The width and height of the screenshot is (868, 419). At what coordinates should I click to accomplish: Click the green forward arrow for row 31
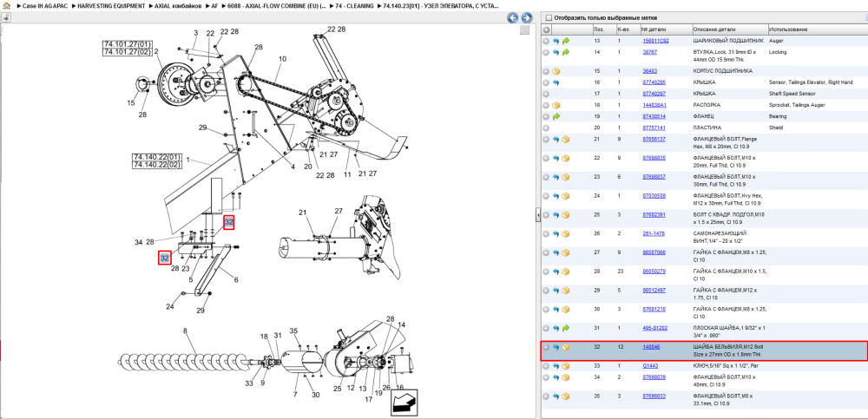coord(566,328)
